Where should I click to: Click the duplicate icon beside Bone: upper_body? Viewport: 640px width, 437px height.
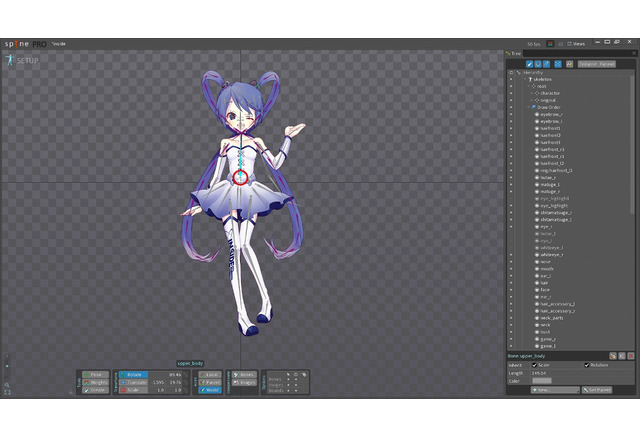coord(613,356)
